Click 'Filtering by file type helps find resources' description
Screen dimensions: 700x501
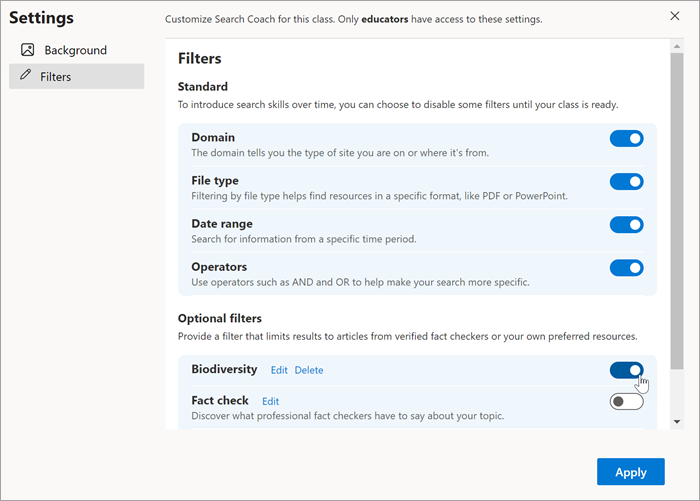[379, 196]
